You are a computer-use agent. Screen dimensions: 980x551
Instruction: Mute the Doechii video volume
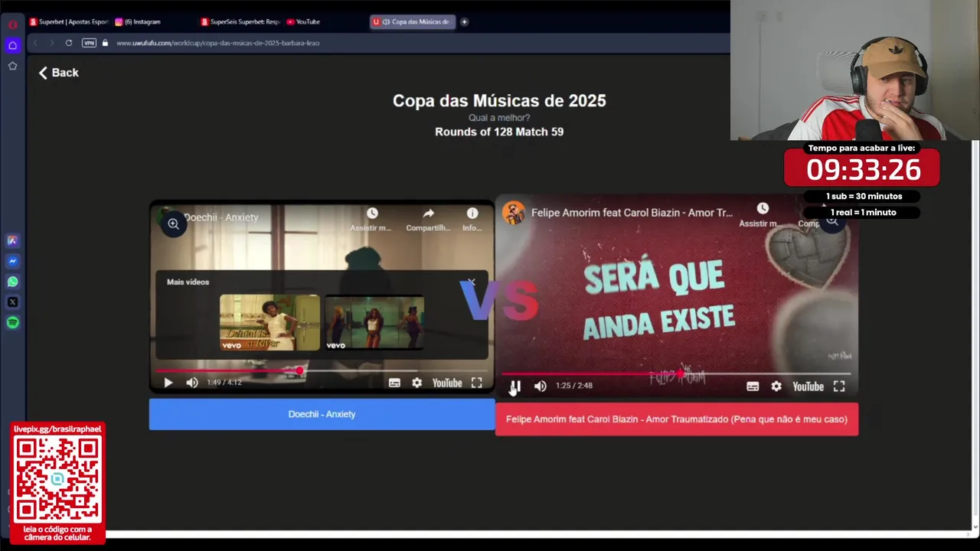192,383
